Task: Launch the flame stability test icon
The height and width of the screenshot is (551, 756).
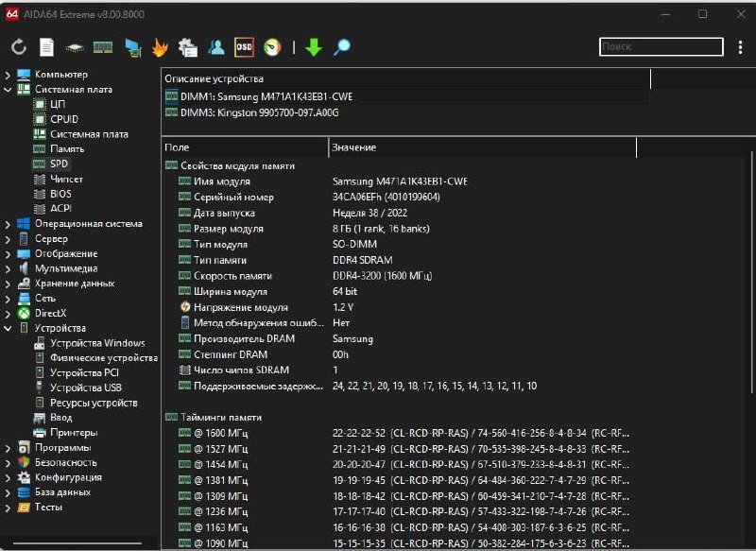Action: pos(160,47)
